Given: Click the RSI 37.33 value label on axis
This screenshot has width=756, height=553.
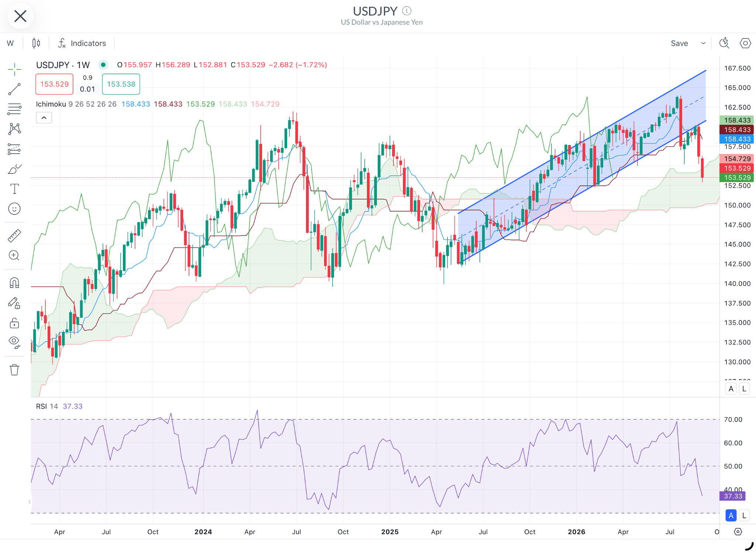Looking at the screenshot, I should click(733, 496).
